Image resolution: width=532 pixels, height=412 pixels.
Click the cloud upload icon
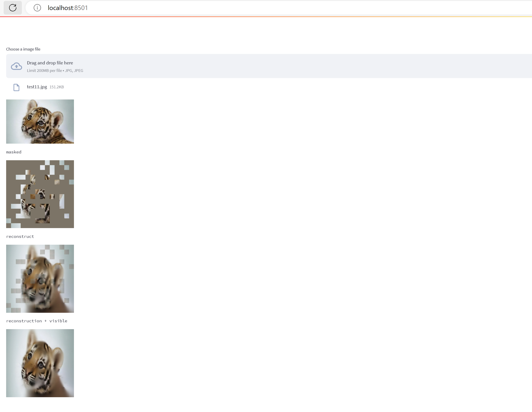[x=17, y=66]
